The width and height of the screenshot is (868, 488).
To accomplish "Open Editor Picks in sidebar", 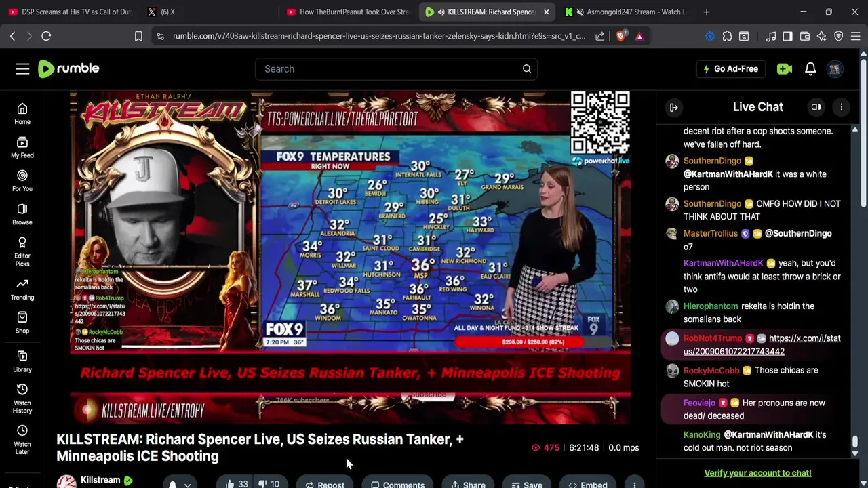I will coord(22,252).
